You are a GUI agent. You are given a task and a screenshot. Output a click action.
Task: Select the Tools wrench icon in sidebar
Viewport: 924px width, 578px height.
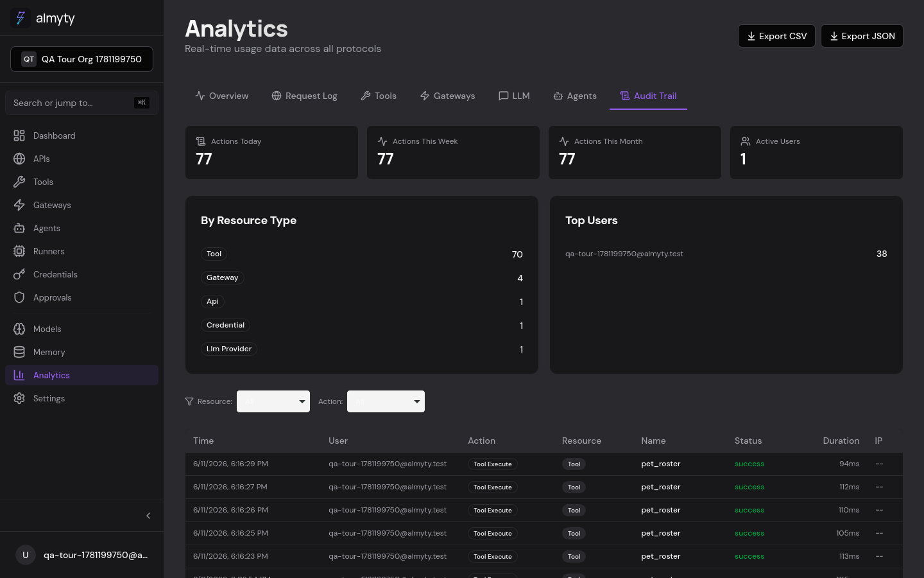point(19,182)
